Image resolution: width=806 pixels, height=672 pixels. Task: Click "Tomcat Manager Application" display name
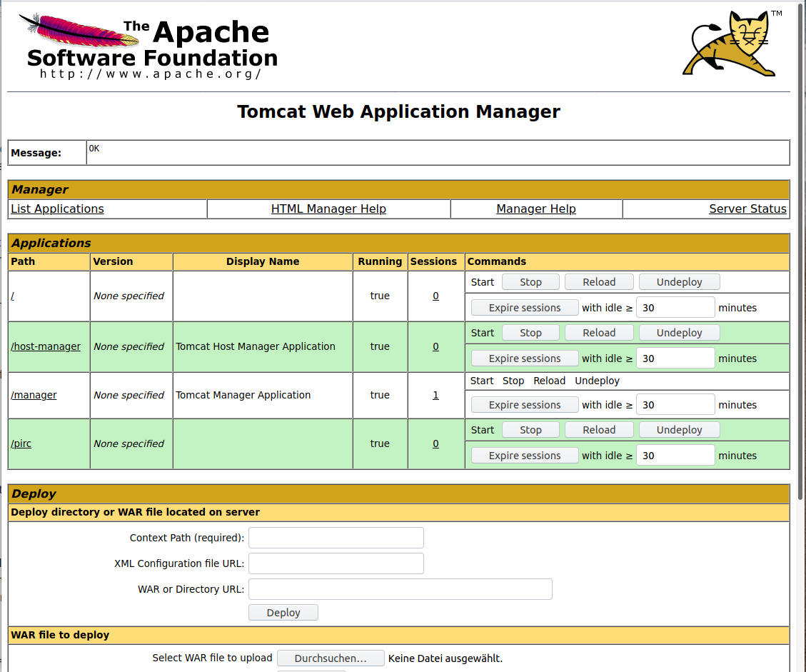click(x=243, y=395)
